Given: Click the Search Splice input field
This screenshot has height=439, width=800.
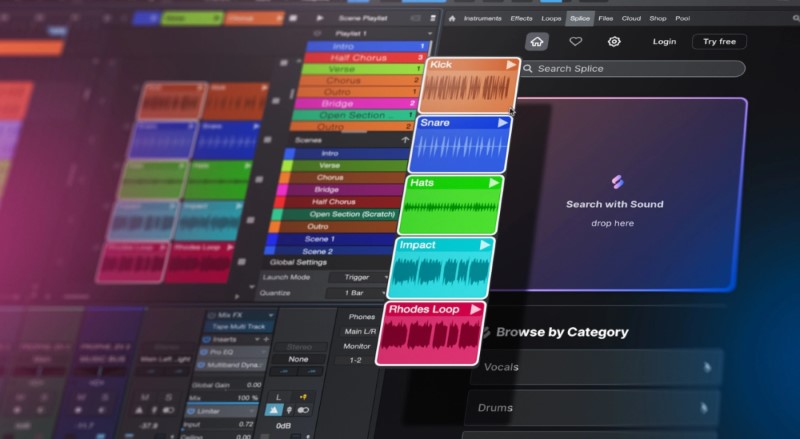Looking at the screenshot, I should pyautogui.click(x=633, y=68).
